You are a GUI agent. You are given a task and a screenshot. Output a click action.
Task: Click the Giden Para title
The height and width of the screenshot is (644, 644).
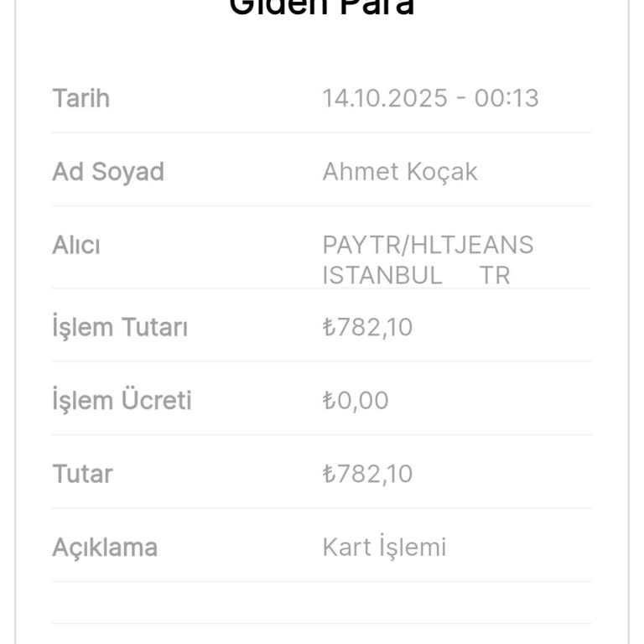pos(322,7)
